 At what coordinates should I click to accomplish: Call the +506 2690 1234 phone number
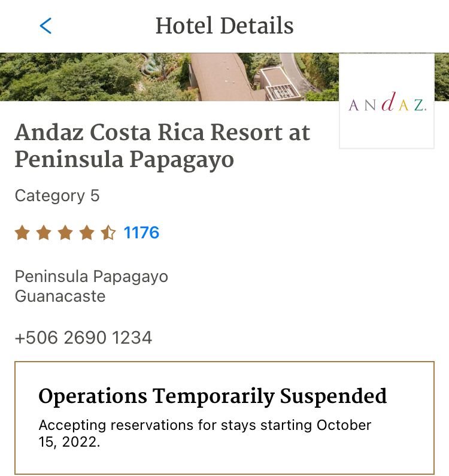point(83,338)
